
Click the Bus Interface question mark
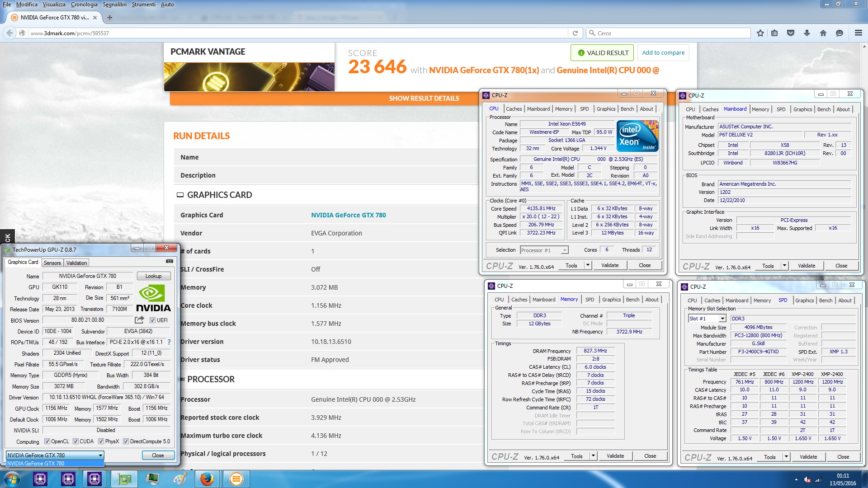click(x=169, y=342)
